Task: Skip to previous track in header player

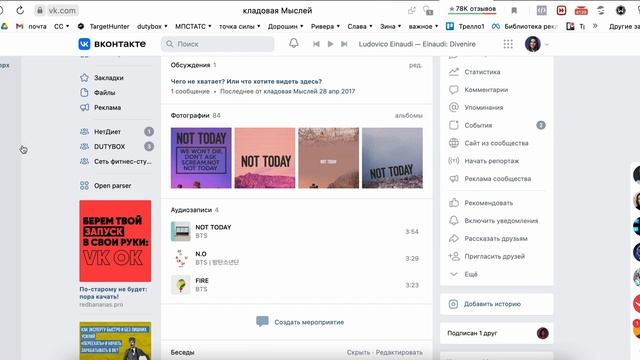Action: coord(316,44)
